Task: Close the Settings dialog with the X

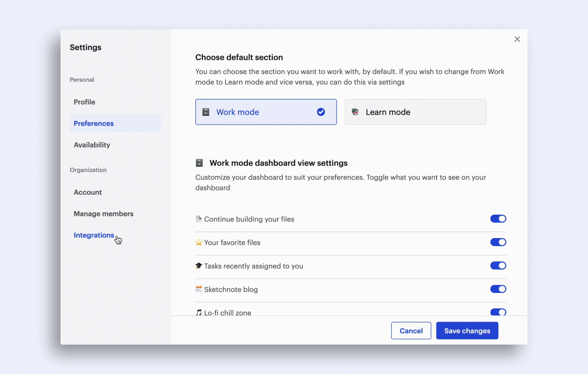Action: point(517,39)
